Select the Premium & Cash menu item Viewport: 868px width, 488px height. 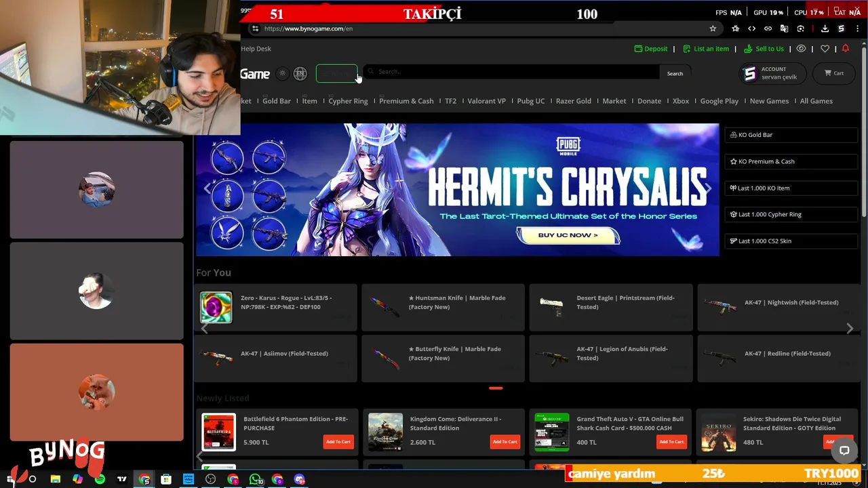(x=406, y=101)
